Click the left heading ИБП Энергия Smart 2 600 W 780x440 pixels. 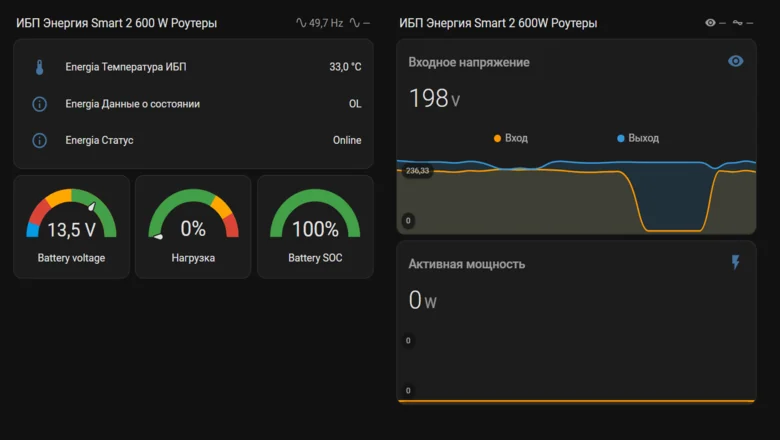pos(116,23)
